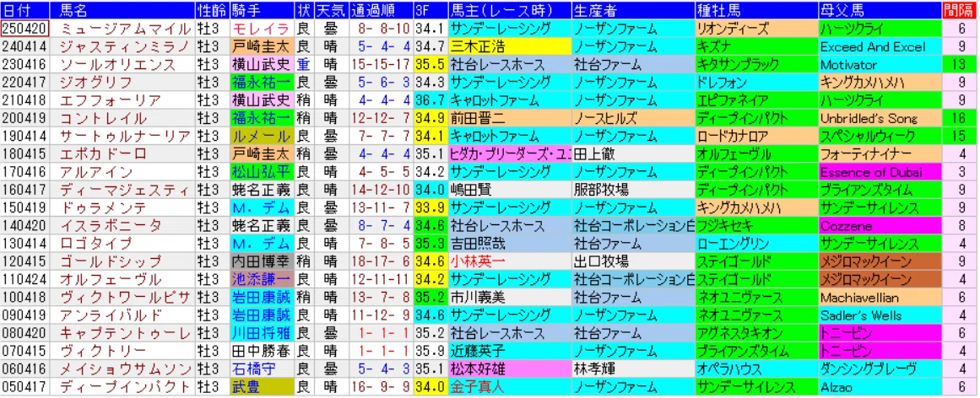980x398 pixels.
Task: Click horse name ジオグリフ
Action: (95, 82)
